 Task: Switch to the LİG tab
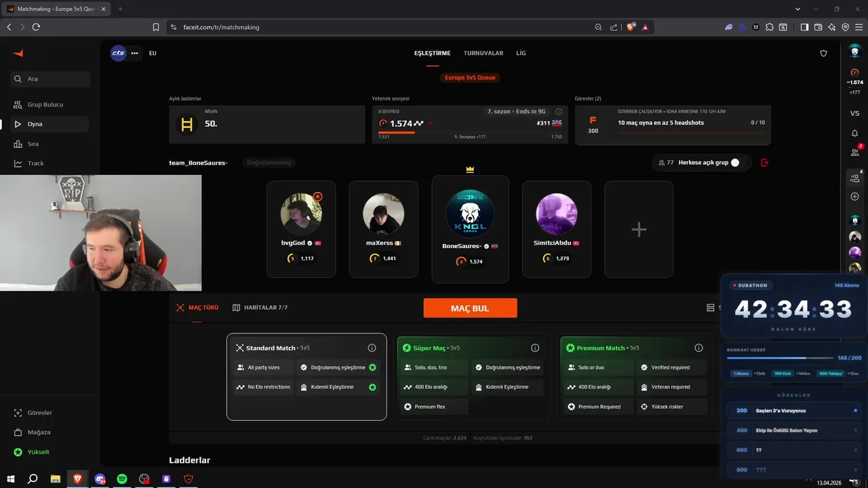521,53
